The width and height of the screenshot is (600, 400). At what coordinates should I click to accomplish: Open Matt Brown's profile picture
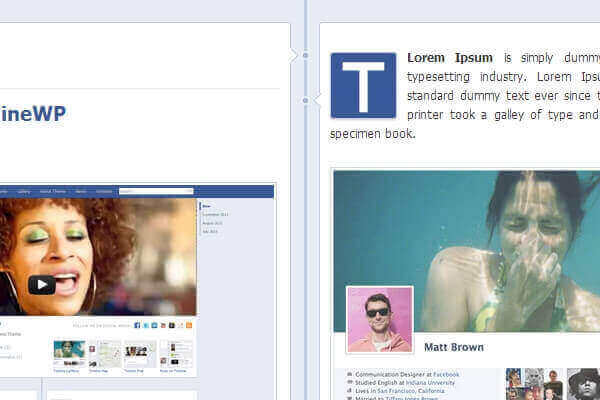379,319
